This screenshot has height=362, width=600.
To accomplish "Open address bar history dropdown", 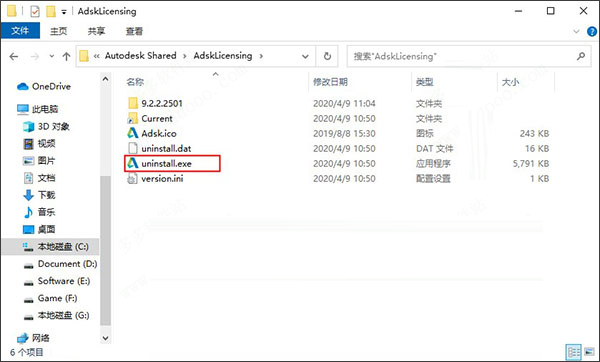I will click(x=305, y=57).
